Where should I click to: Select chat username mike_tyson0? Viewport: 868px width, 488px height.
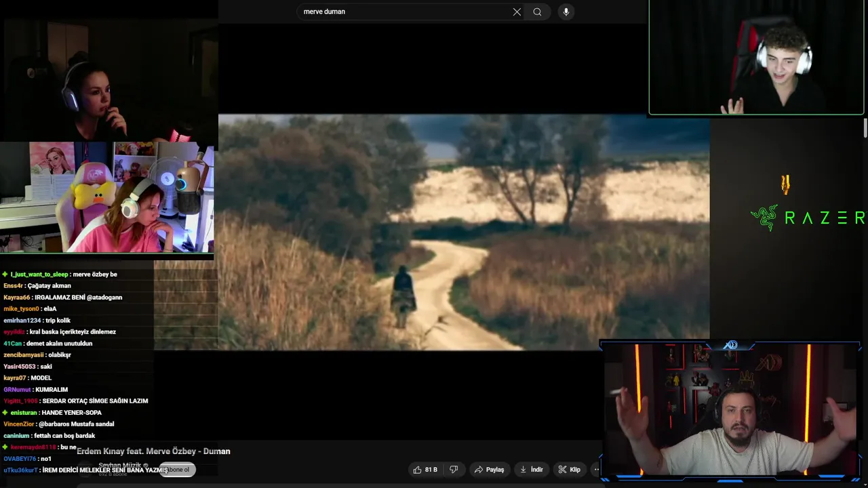click(x=22, y=309)
